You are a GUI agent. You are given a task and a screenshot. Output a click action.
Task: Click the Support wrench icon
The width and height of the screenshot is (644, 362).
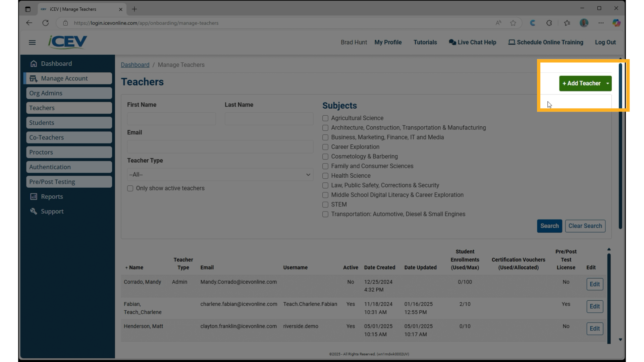click(x=34, y=211)
